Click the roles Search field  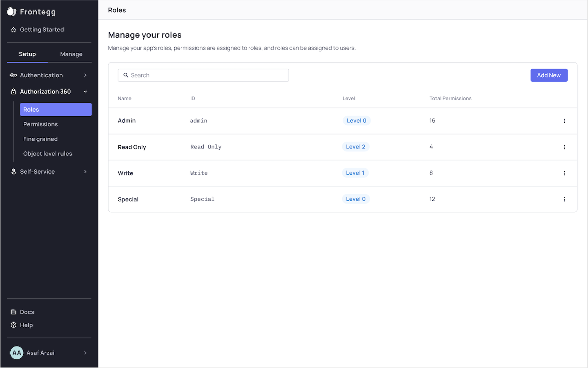203,75
